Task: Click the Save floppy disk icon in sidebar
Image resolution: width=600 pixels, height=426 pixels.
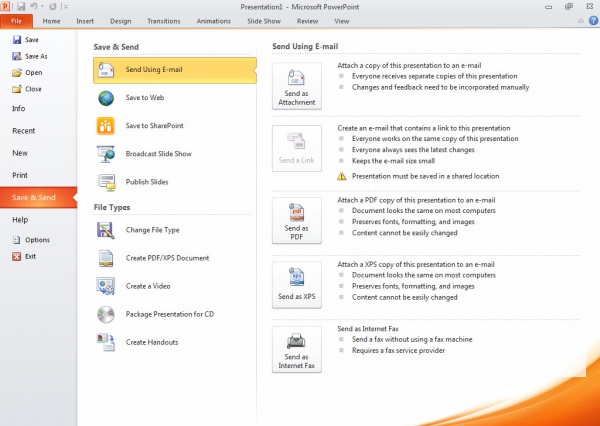Action: 17,39
